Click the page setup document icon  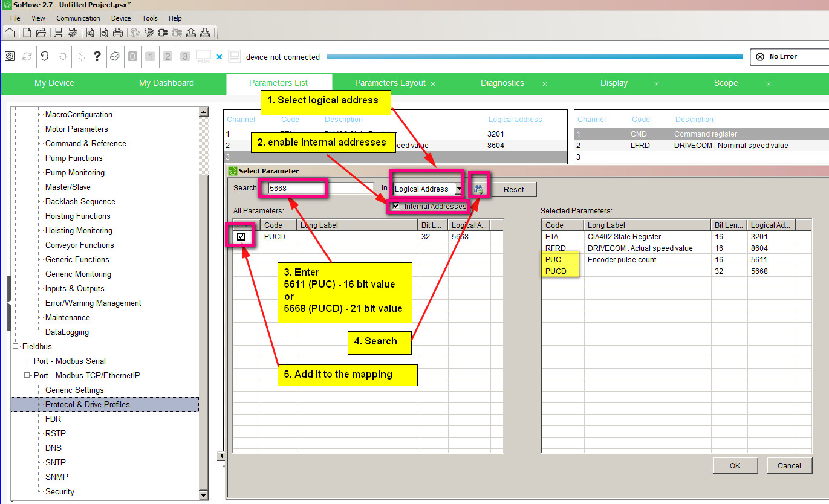pyautogui.click(x=89, y=33)
